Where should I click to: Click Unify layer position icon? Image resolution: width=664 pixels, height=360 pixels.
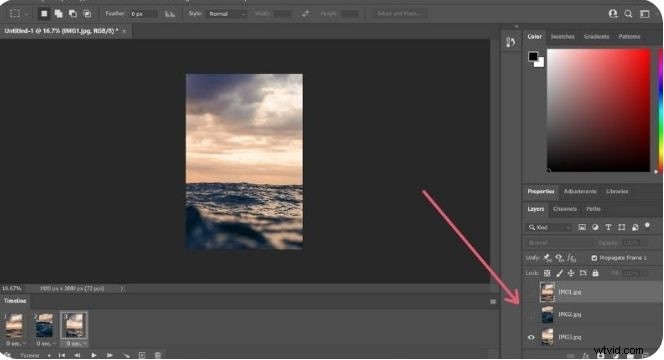(547, 258)
